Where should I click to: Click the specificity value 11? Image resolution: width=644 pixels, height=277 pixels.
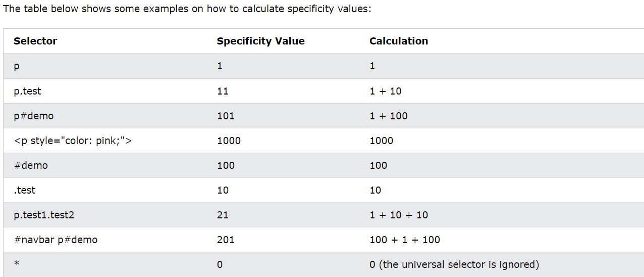[x=223, y=91]
